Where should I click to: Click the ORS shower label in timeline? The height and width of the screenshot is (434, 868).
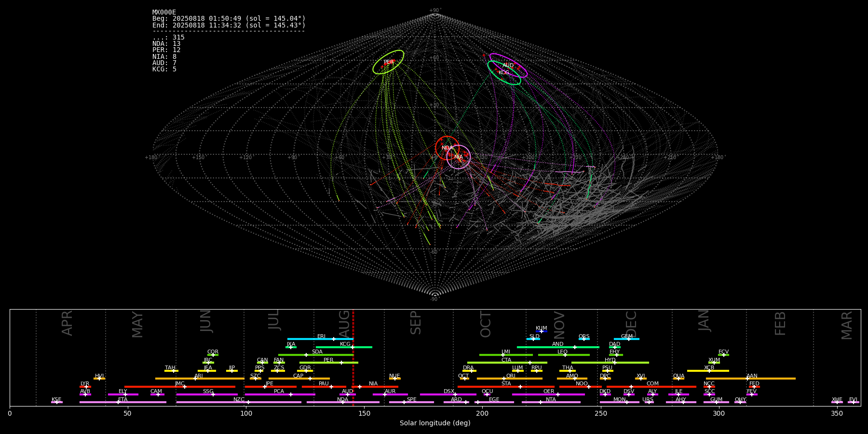point(584,337)
